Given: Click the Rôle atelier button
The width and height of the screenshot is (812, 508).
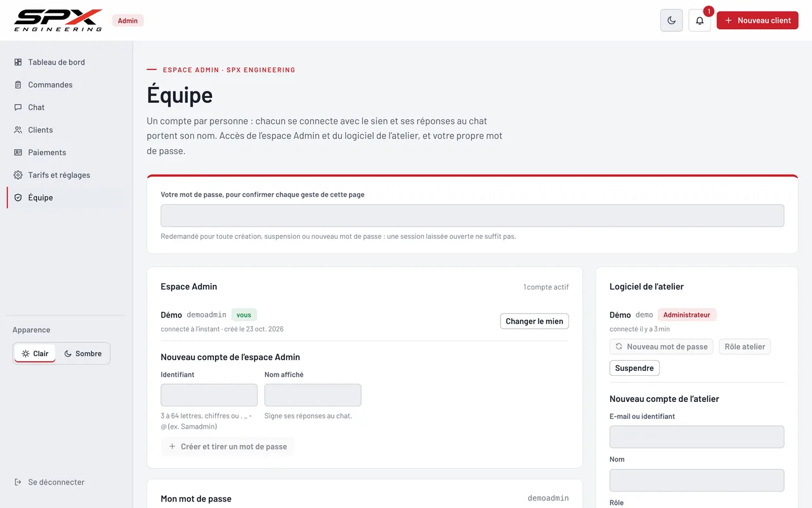Looking at the screenshot, I should point(745,347).
